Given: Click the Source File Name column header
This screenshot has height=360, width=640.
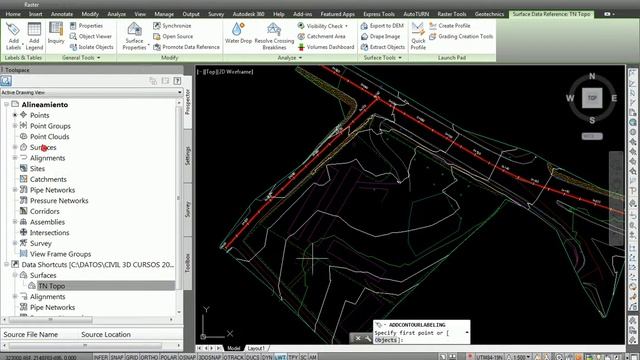Looking at the screenshot, I should [31, 334].
